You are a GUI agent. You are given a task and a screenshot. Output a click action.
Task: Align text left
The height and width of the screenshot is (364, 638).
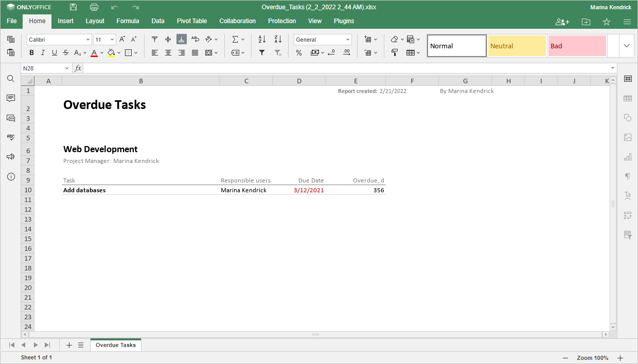154,52
